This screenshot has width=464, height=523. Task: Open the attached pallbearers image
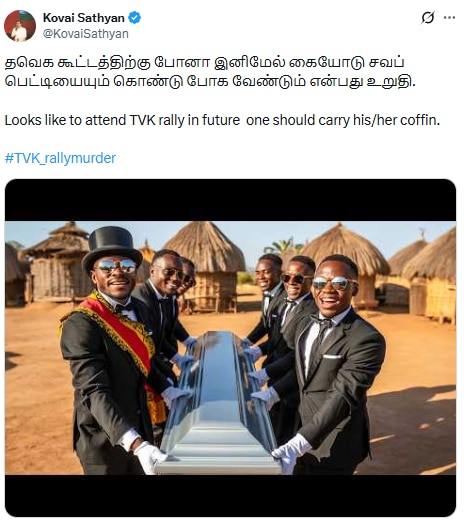[230, 348]
